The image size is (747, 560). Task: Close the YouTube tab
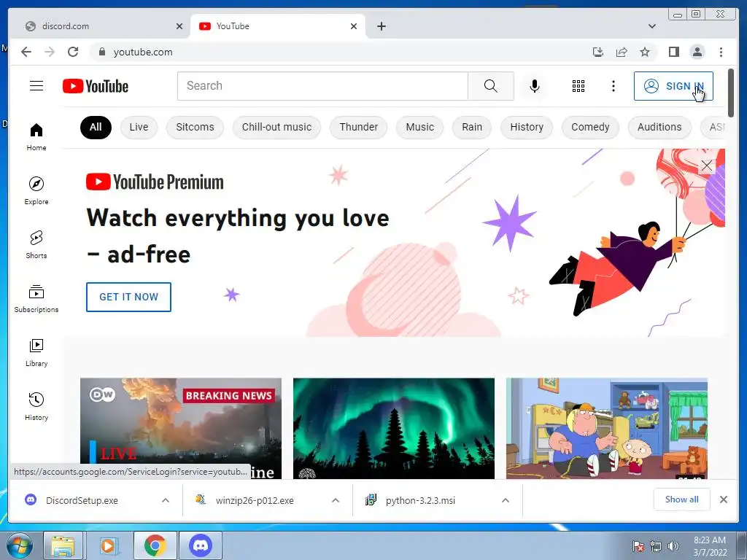click(x=354, y=26)
